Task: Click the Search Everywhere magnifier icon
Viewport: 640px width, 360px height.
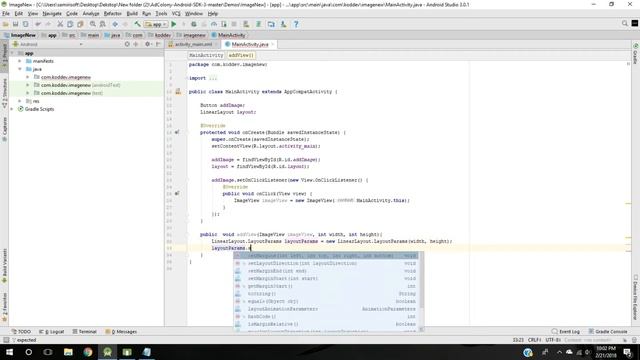Action: click(624, 24)
